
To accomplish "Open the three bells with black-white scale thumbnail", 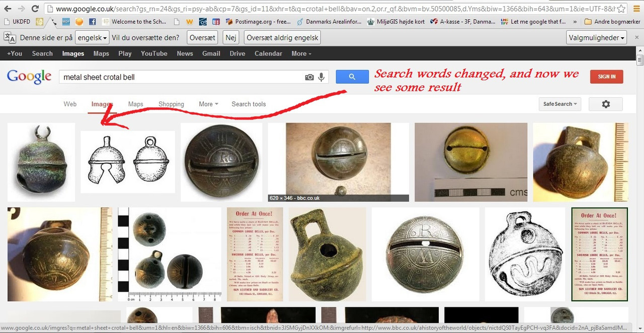I will point(170,254).
